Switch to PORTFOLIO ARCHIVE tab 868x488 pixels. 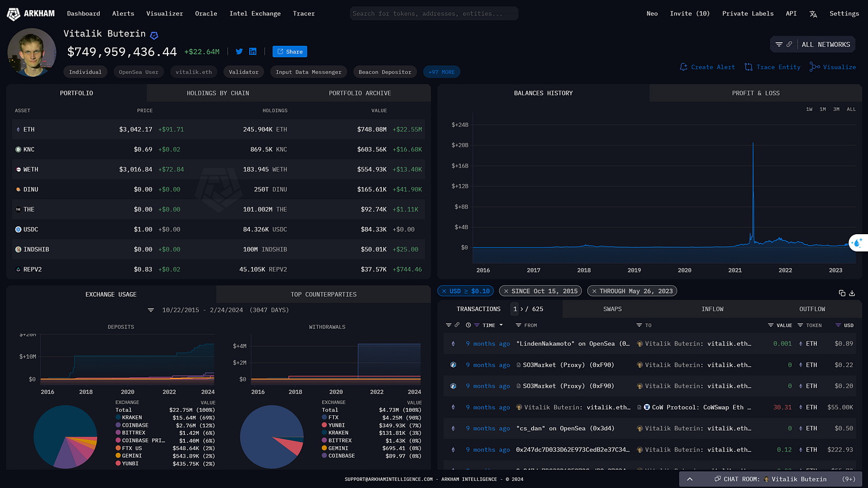(x=360, y=93)
